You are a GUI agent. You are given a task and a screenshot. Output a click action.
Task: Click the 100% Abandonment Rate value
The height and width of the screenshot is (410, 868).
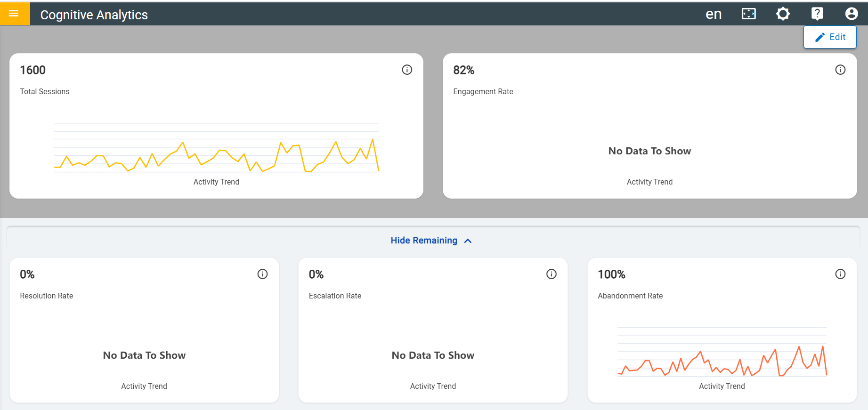click(x=611, y=274)
